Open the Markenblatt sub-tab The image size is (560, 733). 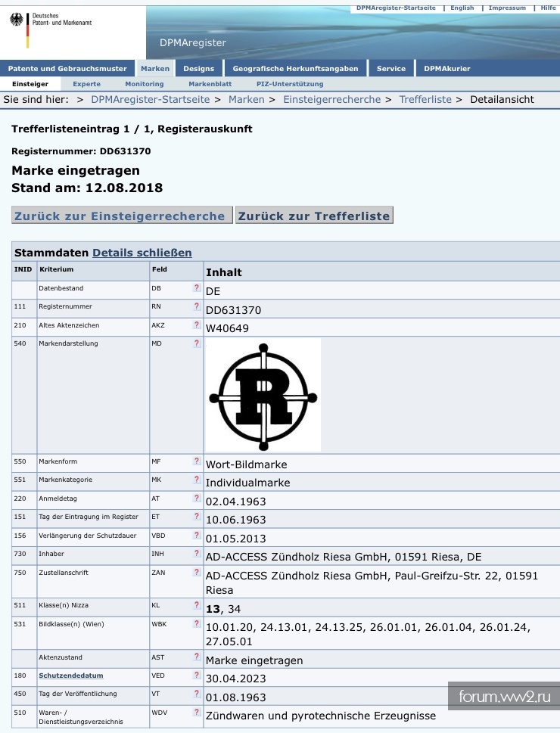click(210, 84)
